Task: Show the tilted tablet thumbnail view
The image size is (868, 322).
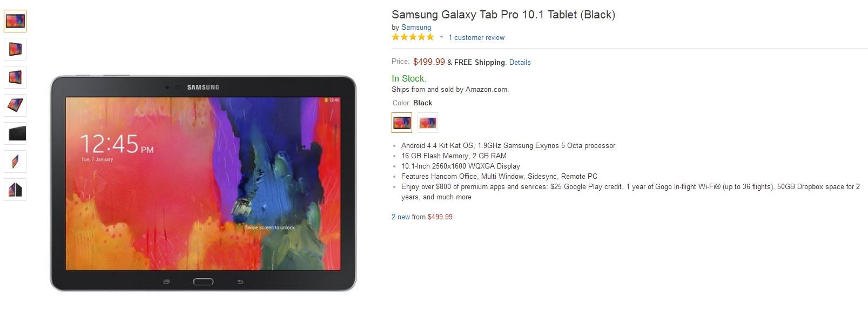Action: point(15,105)
